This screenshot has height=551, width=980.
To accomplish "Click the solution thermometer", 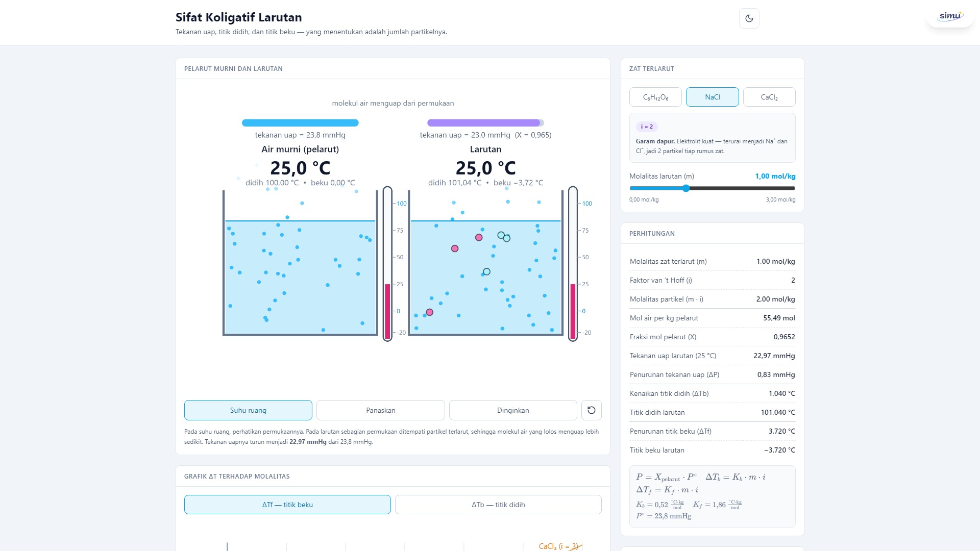I will (573, 263).
